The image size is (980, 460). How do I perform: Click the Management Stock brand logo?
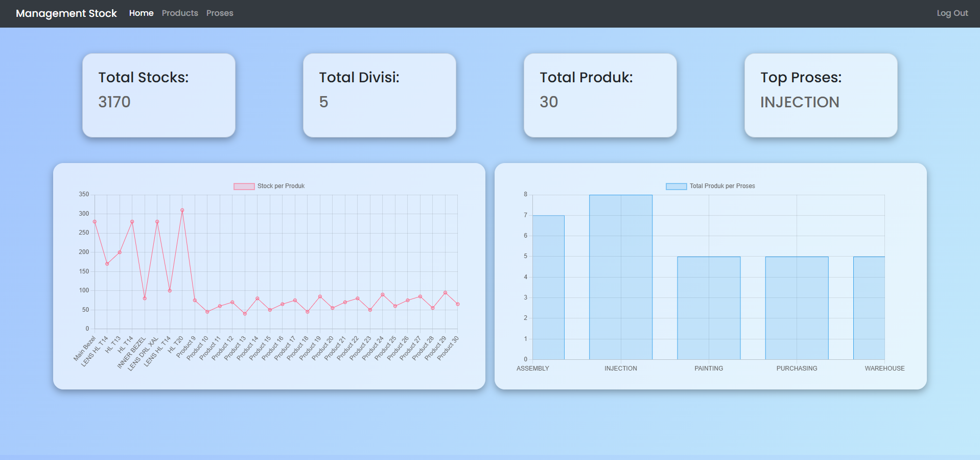(66, 13)
